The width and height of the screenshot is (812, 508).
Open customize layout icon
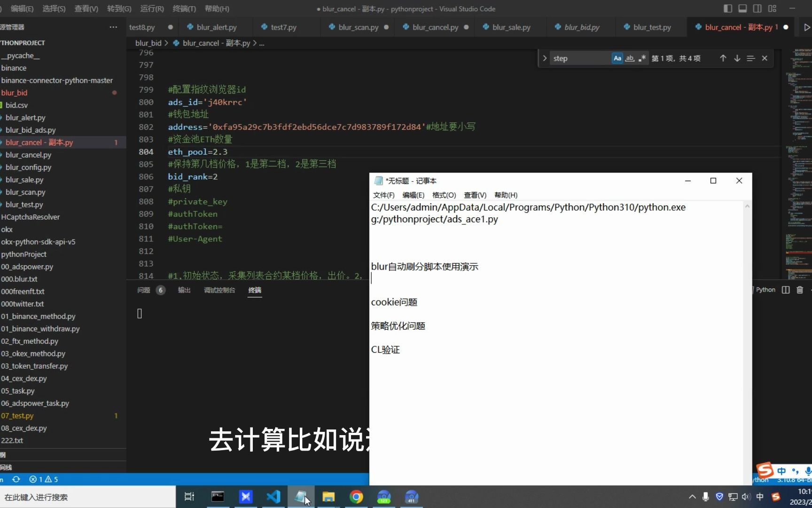pyautogui.click(x=772, y=8)
